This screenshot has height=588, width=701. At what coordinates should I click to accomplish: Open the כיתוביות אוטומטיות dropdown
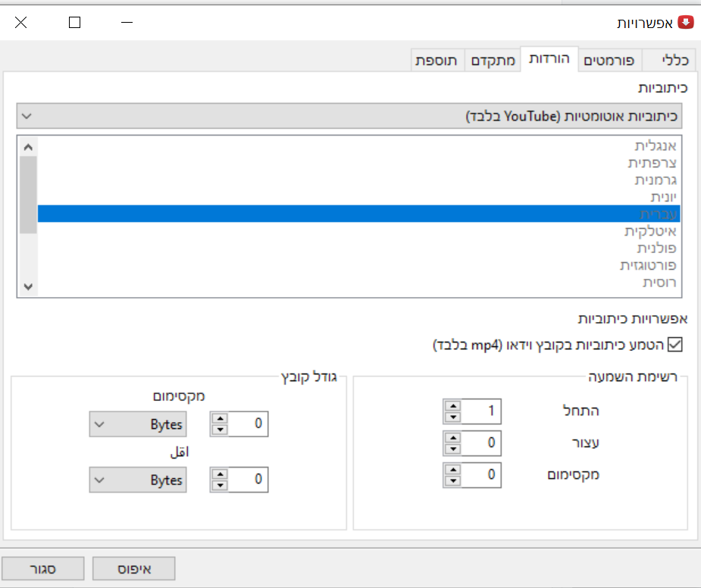[x=349, y=117]
